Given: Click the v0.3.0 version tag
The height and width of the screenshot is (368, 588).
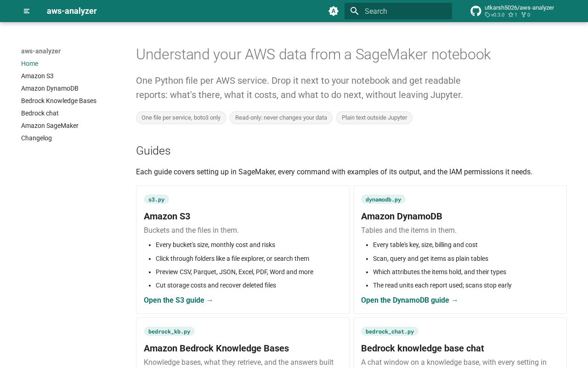Looking at the screenshot, I should 494,15.
